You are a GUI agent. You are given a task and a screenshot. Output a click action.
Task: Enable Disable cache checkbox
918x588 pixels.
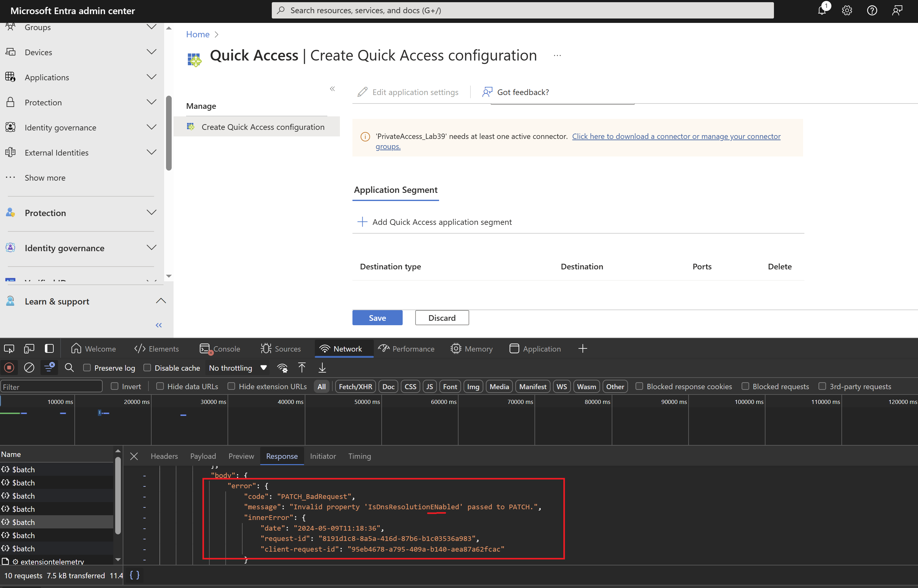(x=147, y=368)
